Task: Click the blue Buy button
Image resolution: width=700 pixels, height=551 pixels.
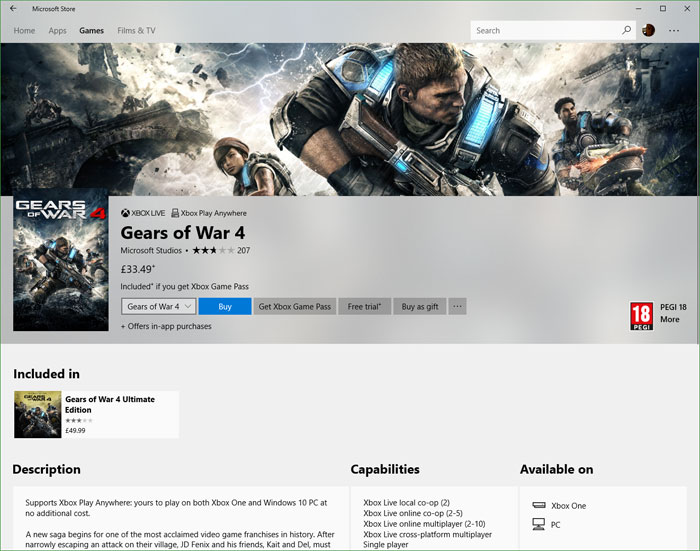Action: (225, 306)
